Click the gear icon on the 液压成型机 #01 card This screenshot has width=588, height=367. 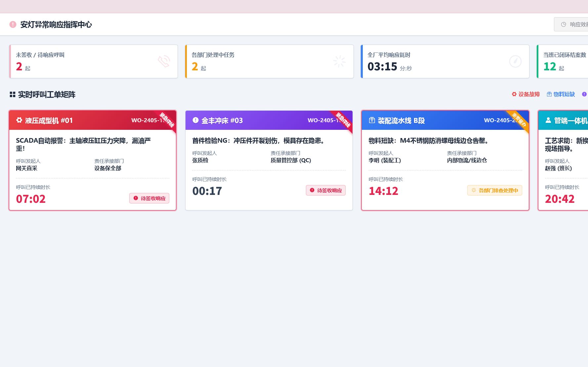(x=19, y=120)
